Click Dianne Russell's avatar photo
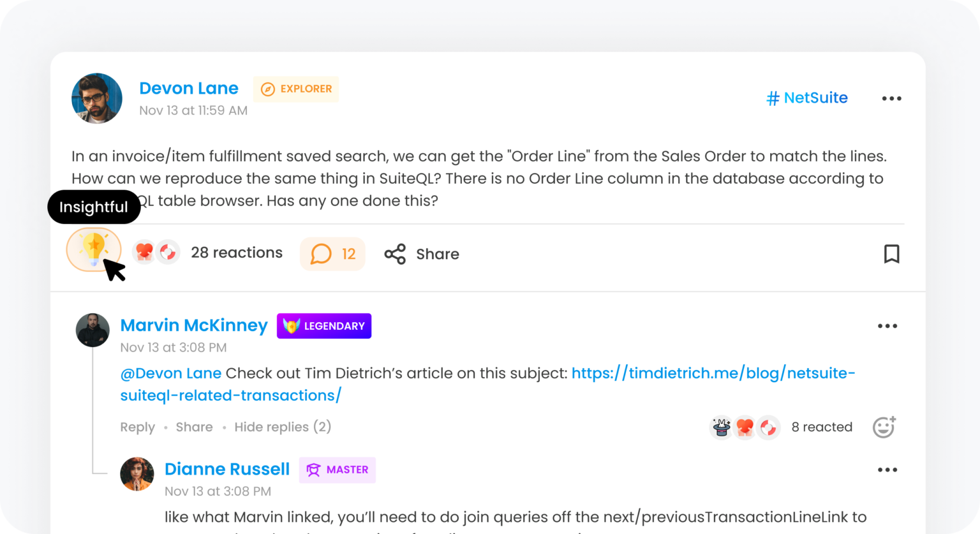Image resolution: width=980 pixels, height=534 pixels. 137,473
